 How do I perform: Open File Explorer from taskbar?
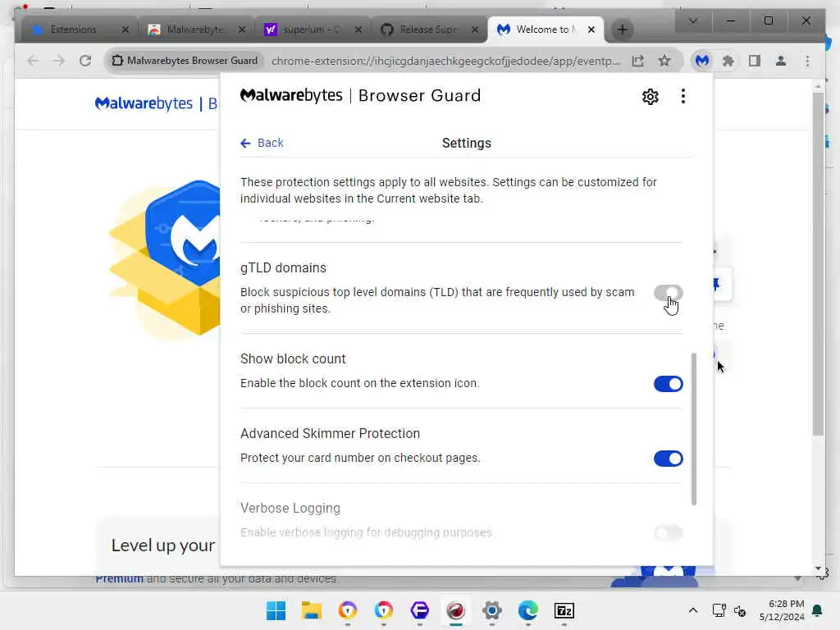[311, 610]
